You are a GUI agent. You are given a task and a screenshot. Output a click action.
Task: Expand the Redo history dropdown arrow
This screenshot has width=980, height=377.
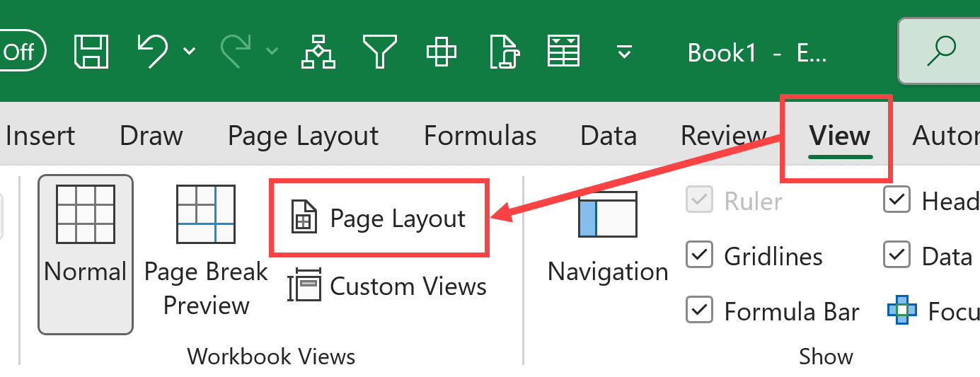[272, 51]
